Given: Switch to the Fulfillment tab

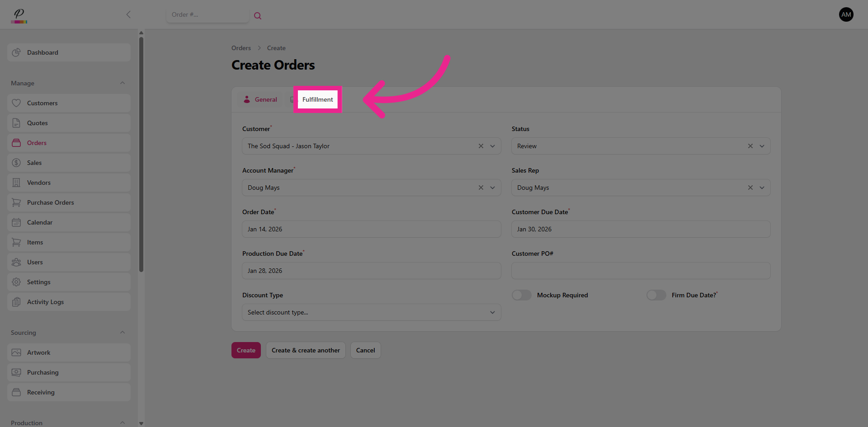Looking at the screenshot, I should tap(317, 99).
